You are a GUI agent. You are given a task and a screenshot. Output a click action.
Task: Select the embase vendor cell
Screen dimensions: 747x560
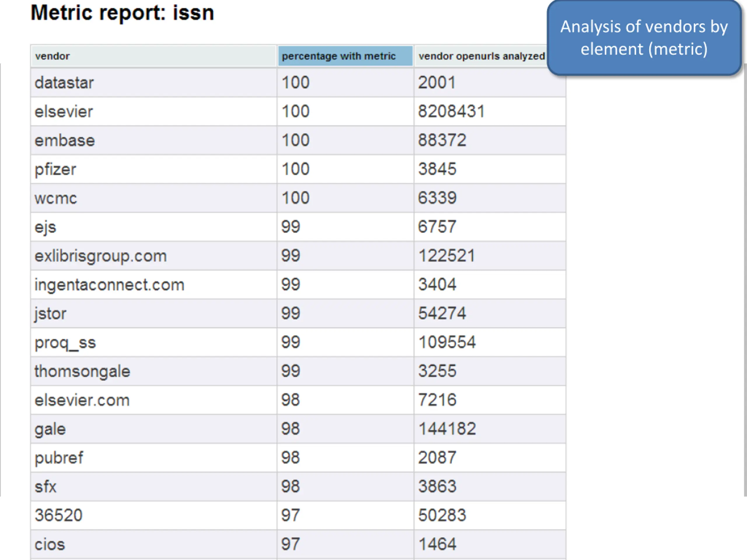pyautogui.click(x=154, y=140)
